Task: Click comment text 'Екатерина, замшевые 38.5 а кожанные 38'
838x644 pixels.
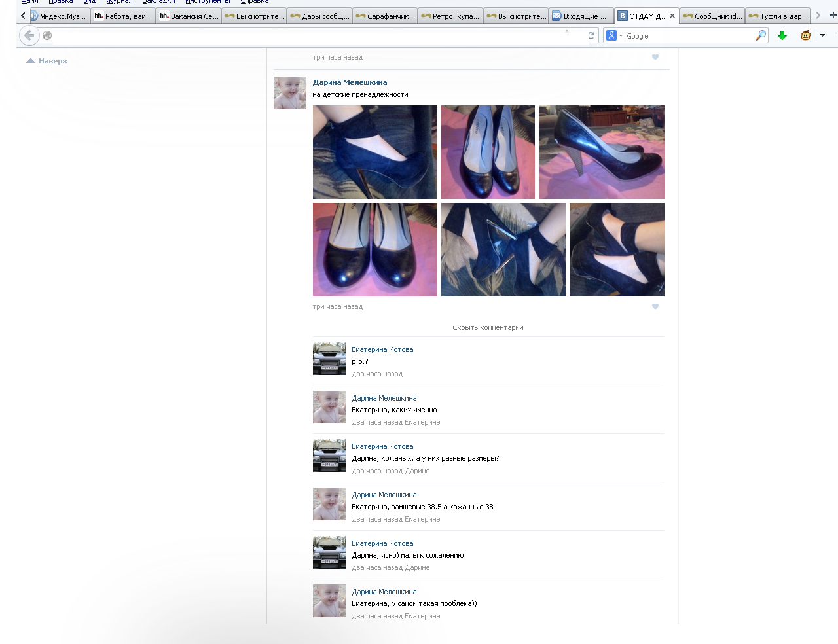Action: click(422, 507)
